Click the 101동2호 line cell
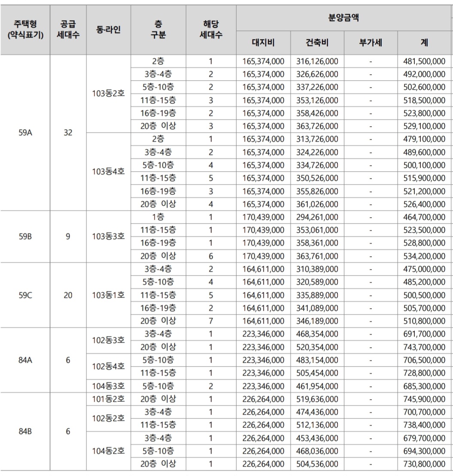Image resolution: width=453 pixels, height=476 pixels. click(x=108, y=399)
